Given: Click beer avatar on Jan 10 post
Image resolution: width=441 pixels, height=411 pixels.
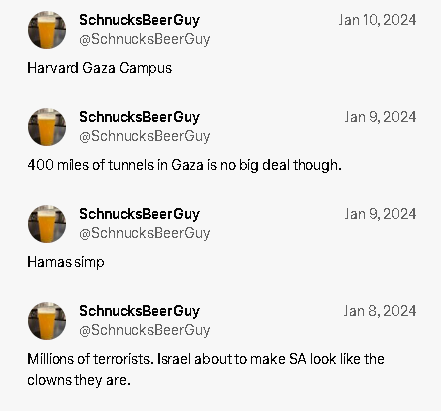Looking at the screenshot, I should (x=47, y=30).
